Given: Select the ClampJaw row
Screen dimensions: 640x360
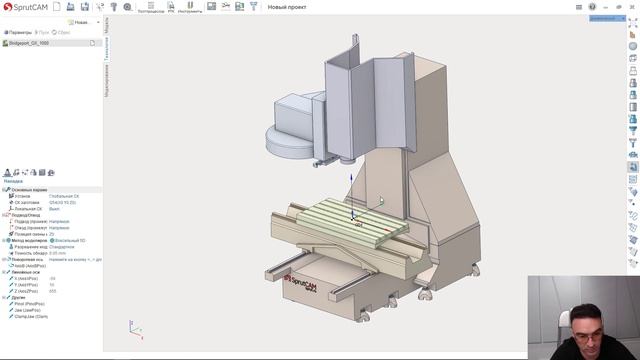Looking at the screenshot, I should (x=51, y=316).
